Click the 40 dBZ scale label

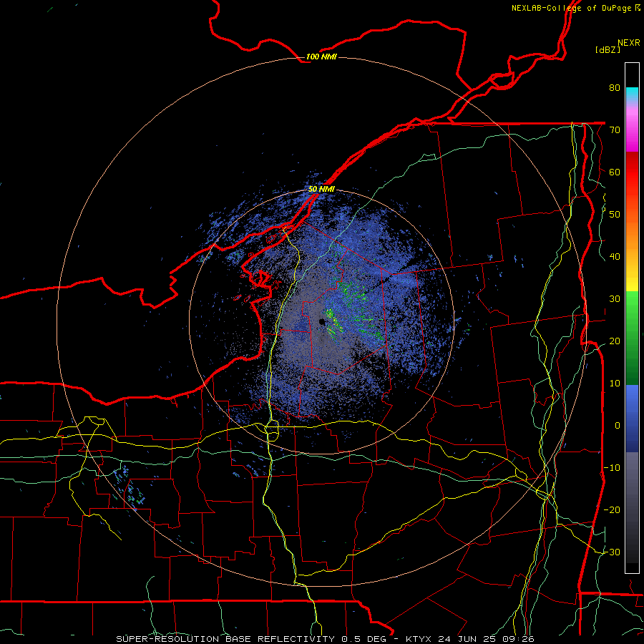click(615, 257)
